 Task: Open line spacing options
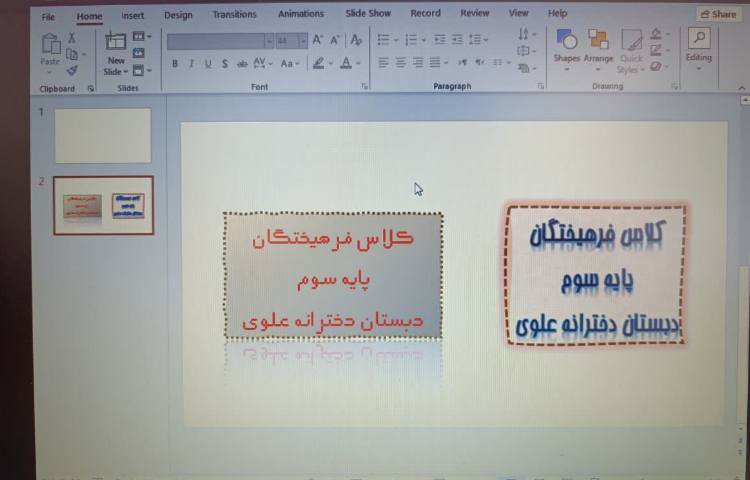coord(478,40)
